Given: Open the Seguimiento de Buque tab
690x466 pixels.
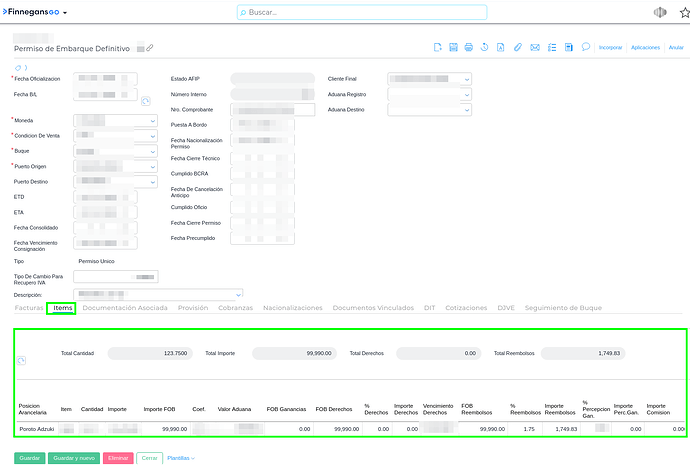Looking at the screenshot, I should 563,308.
